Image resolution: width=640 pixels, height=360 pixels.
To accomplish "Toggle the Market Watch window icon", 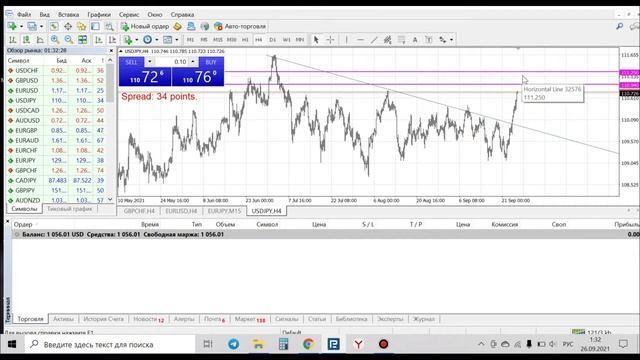I will point(54,26).
